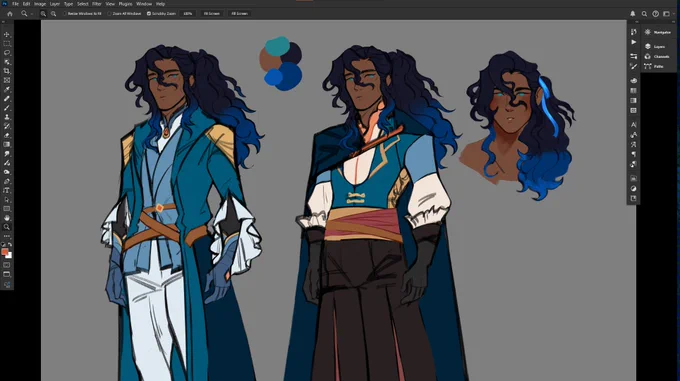Select the Horizontal Type tool
This screenshot has height=381, width=680.
tap(7, 190)
